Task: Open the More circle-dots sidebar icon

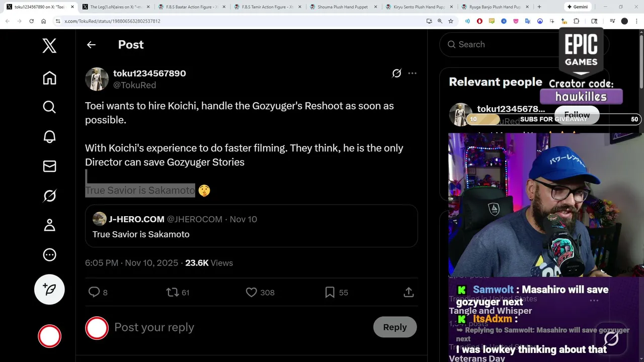Action: (x=49, y=254)
